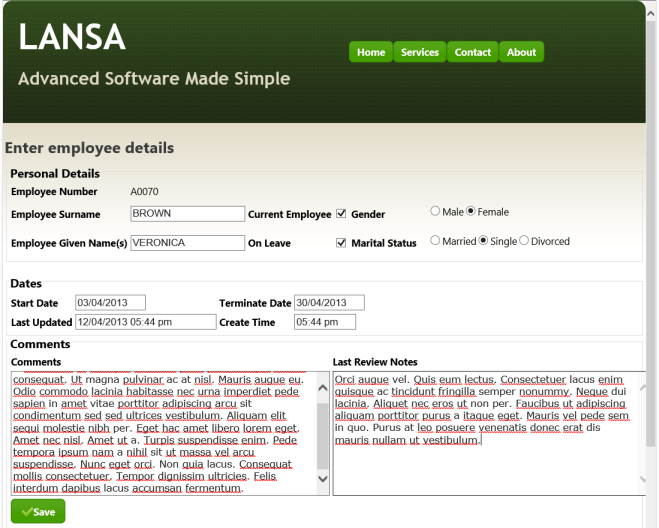
Task: Go to the Services navigation item
Action: 420,52
